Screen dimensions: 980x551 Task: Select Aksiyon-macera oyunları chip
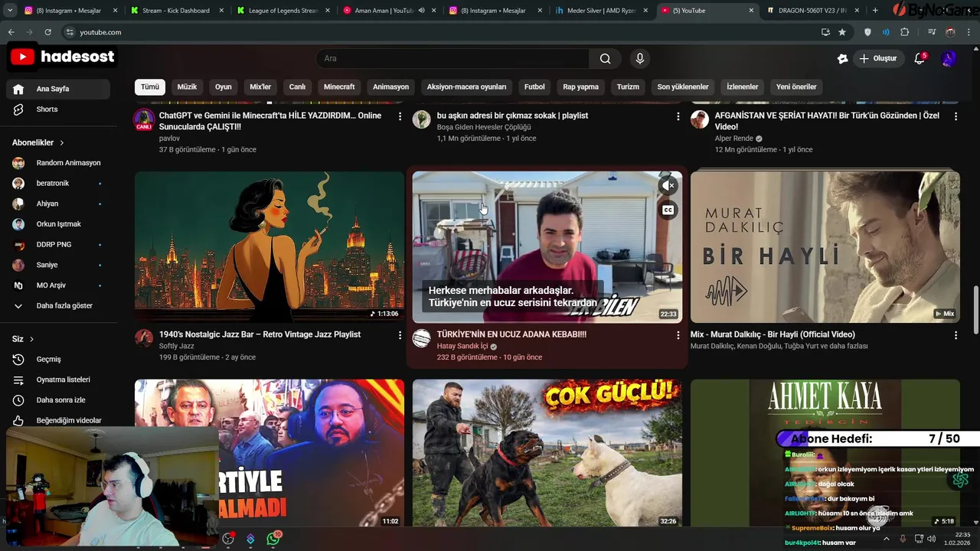466,87
